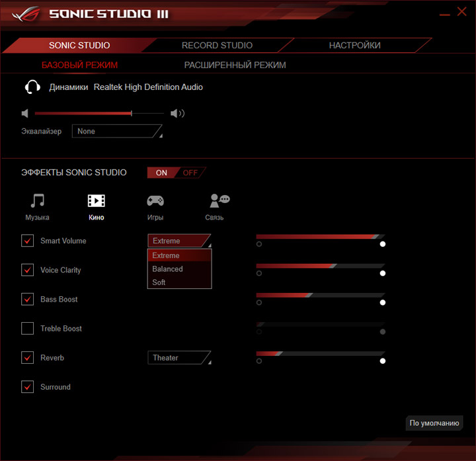Image resolution: width=476 pixels, height=461 pixels.
Task: Disable the Surround checkbox
Action: click(27, 387)
